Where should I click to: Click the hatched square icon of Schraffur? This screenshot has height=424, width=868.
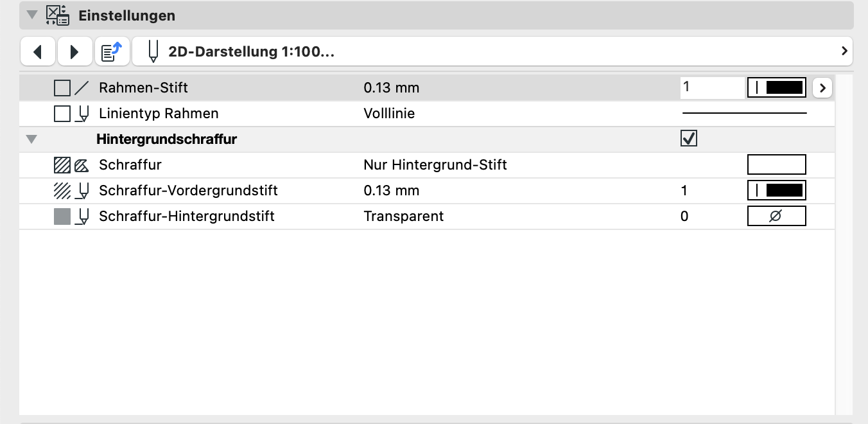tap(62, 165)
